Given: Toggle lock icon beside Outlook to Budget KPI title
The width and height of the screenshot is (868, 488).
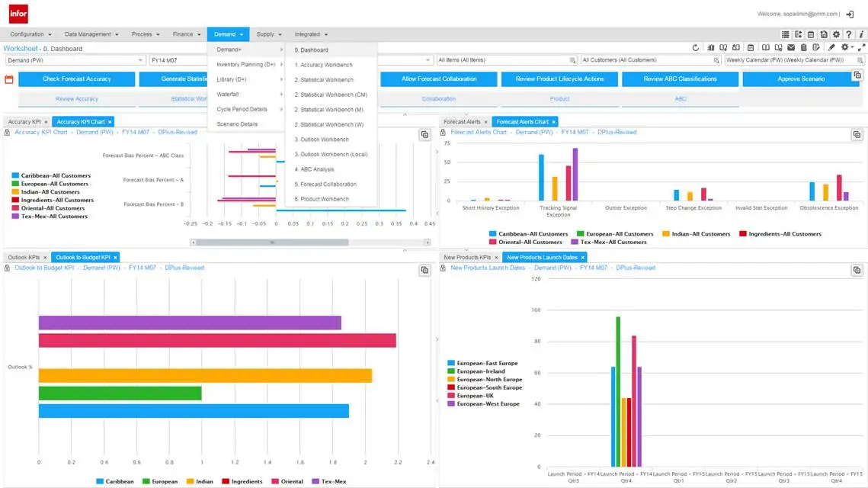Looking at the screenshot, I should click(7, 268).
